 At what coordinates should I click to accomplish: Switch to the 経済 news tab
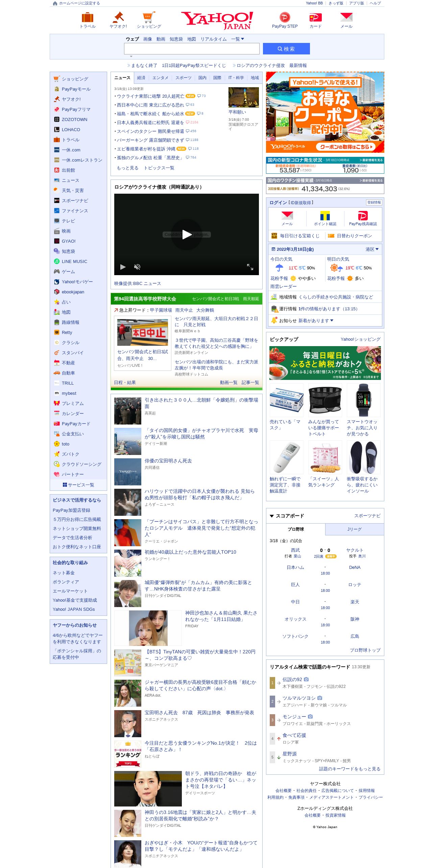[x=141, y=78]
